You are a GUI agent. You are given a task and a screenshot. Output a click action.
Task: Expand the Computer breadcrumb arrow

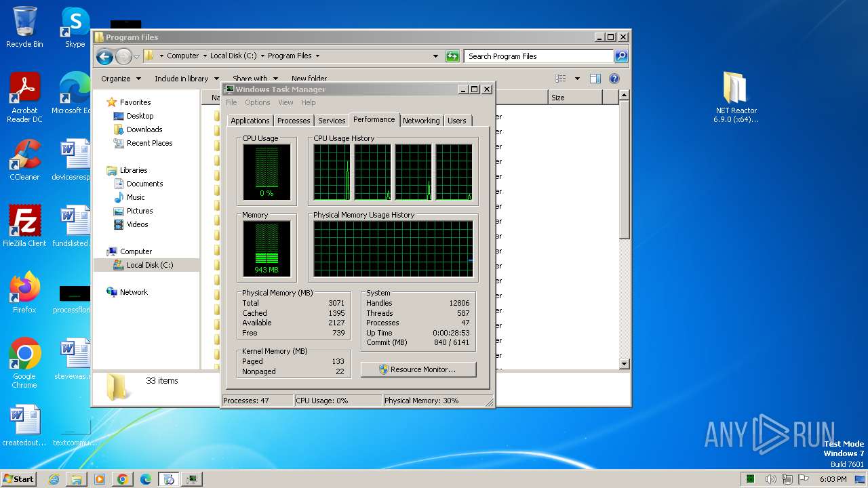point(204,56)
